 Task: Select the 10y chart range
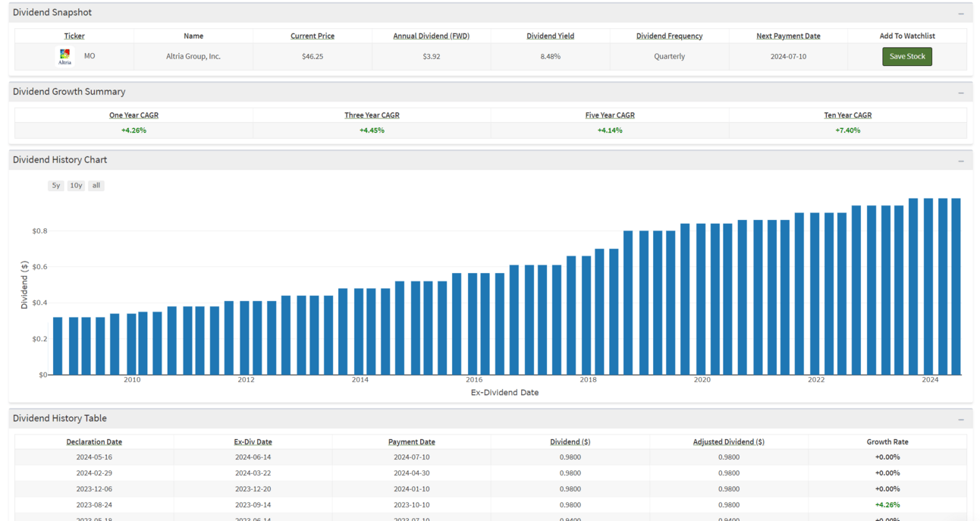tap(76, 186)
